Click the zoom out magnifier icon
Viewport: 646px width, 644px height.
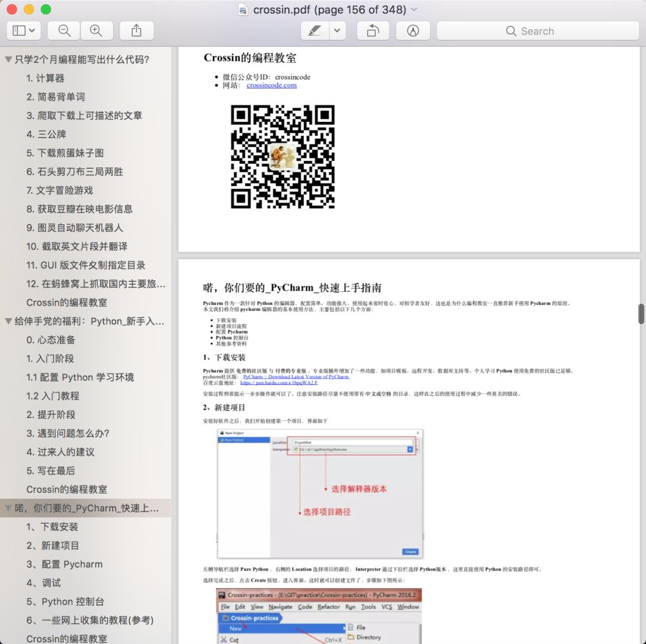coord(64,30)
